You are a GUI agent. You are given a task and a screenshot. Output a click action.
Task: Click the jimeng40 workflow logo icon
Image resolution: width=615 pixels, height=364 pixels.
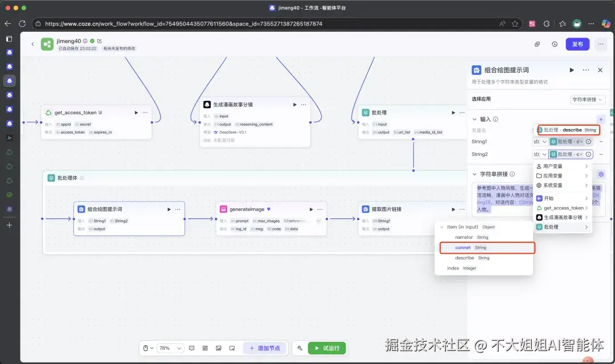pyautogui.click(x=47, y=44)
